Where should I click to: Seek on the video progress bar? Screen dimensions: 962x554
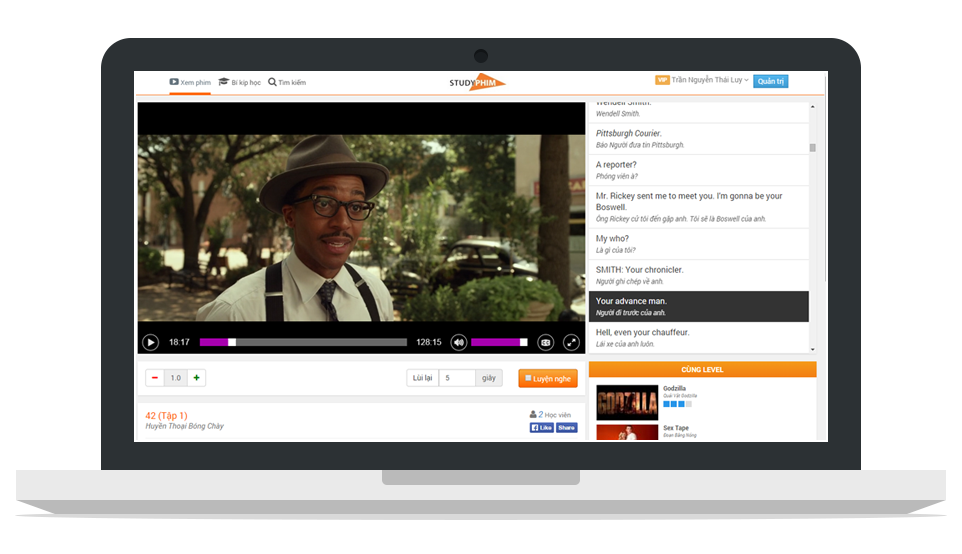pyautogui.click(x=303, y=342)
